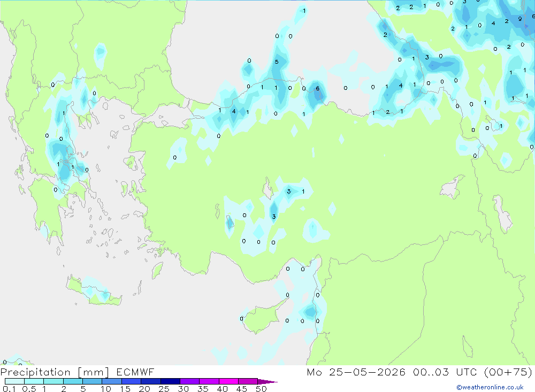Click the '25' legend scale label
The width and height of the screenshot is (535, 392).
point(164,389)
